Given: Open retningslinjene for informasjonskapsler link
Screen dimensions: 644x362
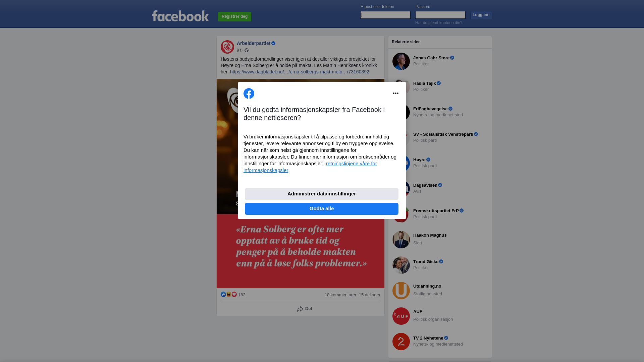Looking at the screenshot, I should pyautogui.click(x=310, y=167).
